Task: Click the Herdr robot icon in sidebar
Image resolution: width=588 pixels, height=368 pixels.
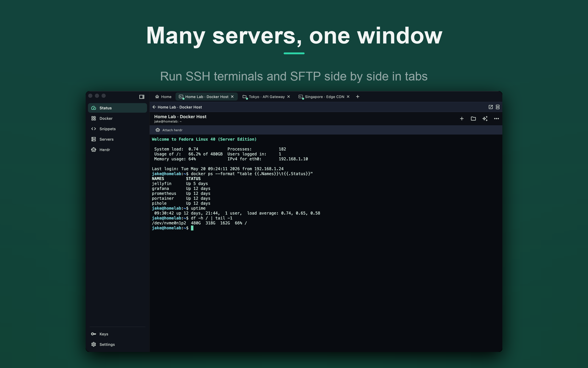Action: [93, 150]
